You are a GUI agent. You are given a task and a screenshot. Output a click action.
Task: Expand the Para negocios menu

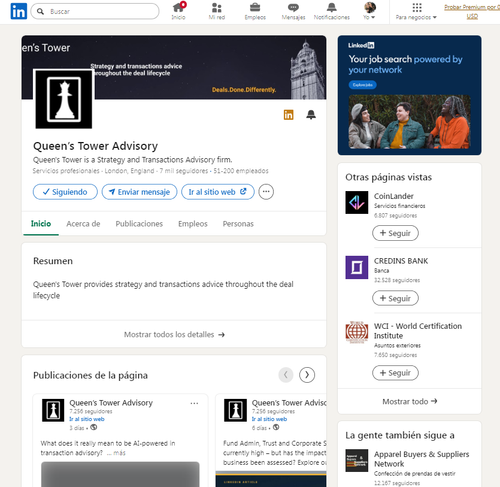click(416, 11)
